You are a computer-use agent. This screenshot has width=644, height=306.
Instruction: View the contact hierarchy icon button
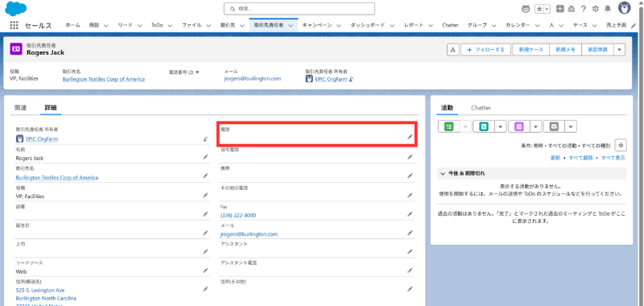tap(453, 50)
